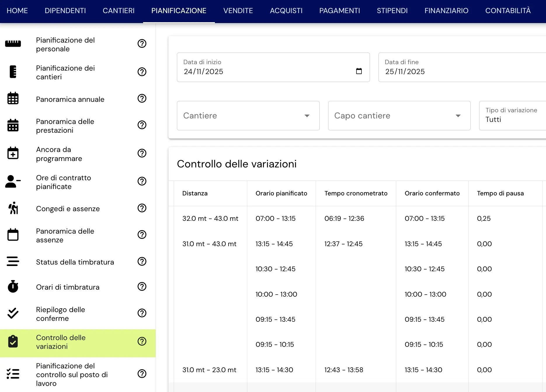Click the Panoramica annuale calendar icon
546x392 pixels.
(13, 98)
